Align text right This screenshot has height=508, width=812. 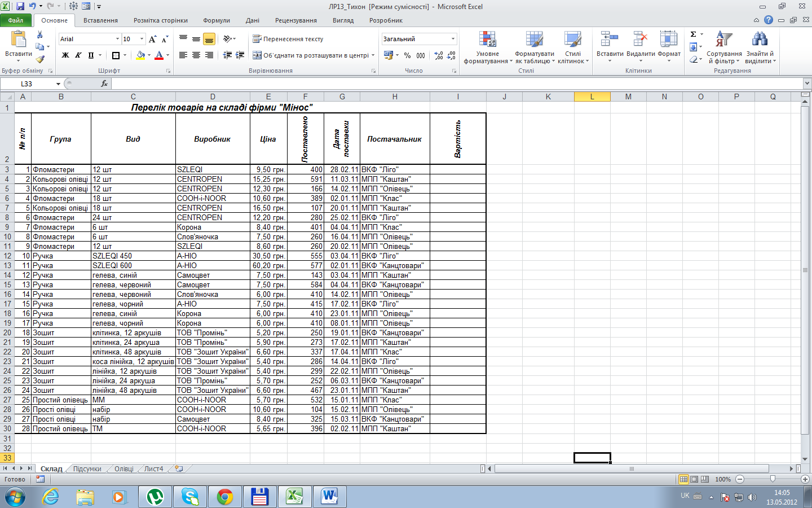pyautogui.click(x=209, y=55)
